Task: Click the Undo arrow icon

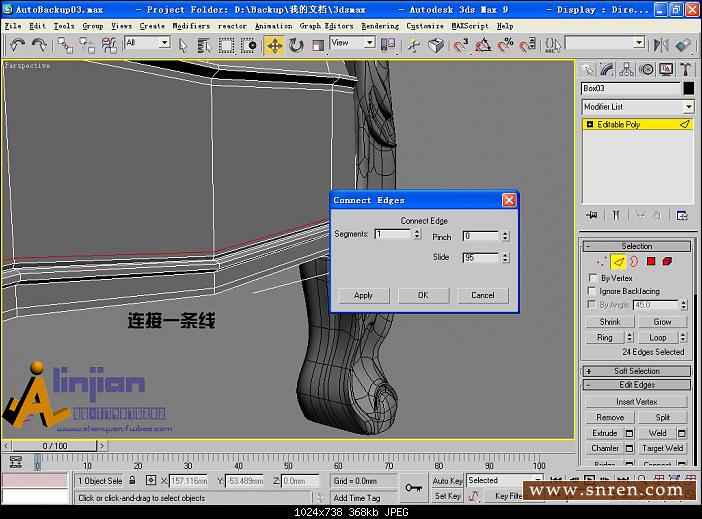Action: coord(18,45)
